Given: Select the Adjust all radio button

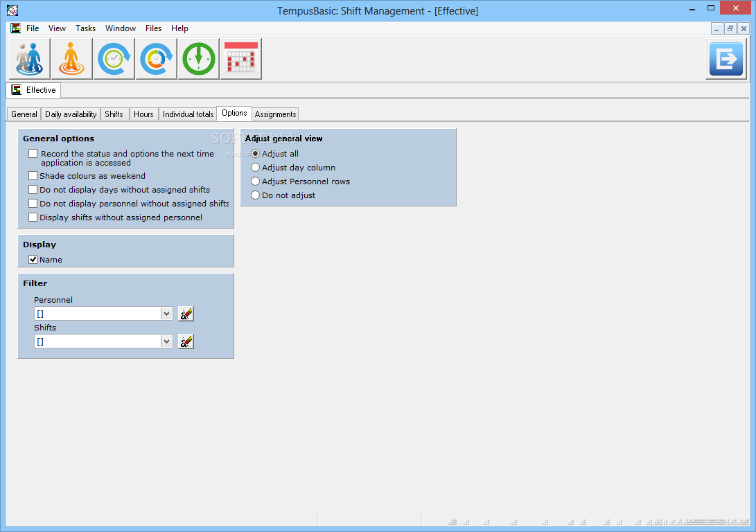Looking at the screenshot, I should click(256, 154).
